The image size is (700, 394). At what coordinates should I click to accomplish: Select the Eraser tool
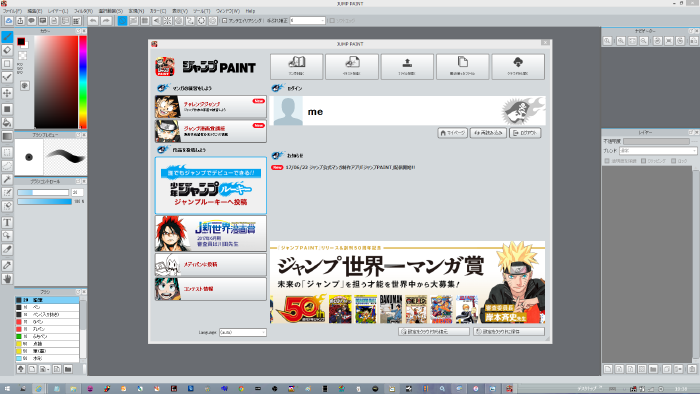click(x=7, y=50)
